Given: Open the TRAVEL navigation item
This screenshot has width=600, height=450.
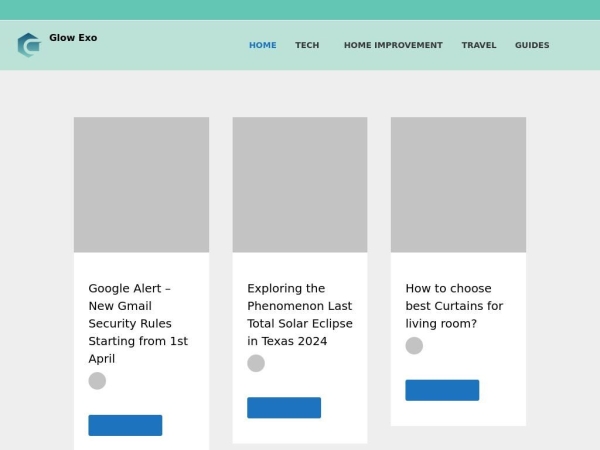Looking at the screenshot, I should point(479,45).
